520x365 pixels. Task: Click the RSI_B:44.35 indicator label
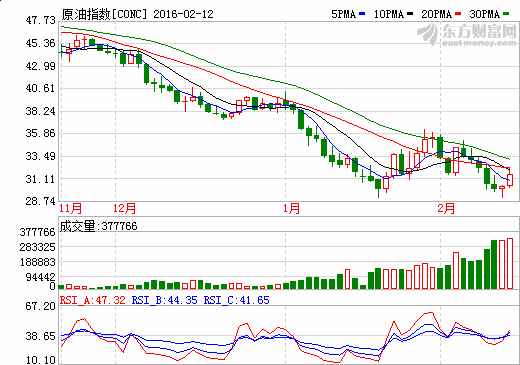[165, 300]
